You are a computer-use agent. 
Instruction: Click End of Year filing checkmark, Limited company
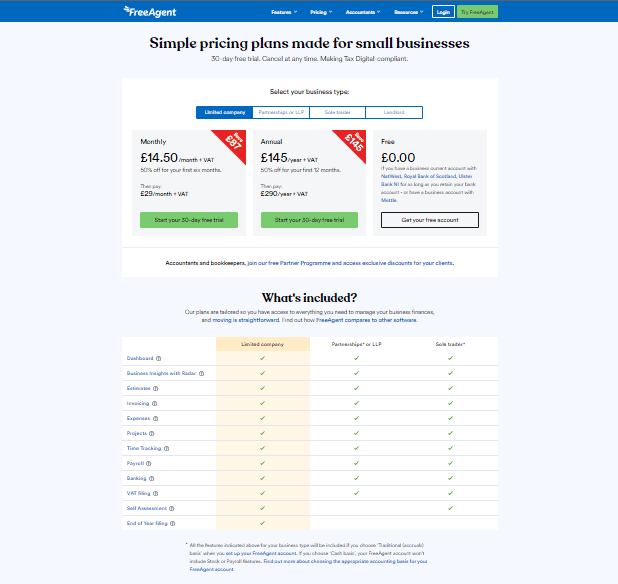click(x=262, y=523)
